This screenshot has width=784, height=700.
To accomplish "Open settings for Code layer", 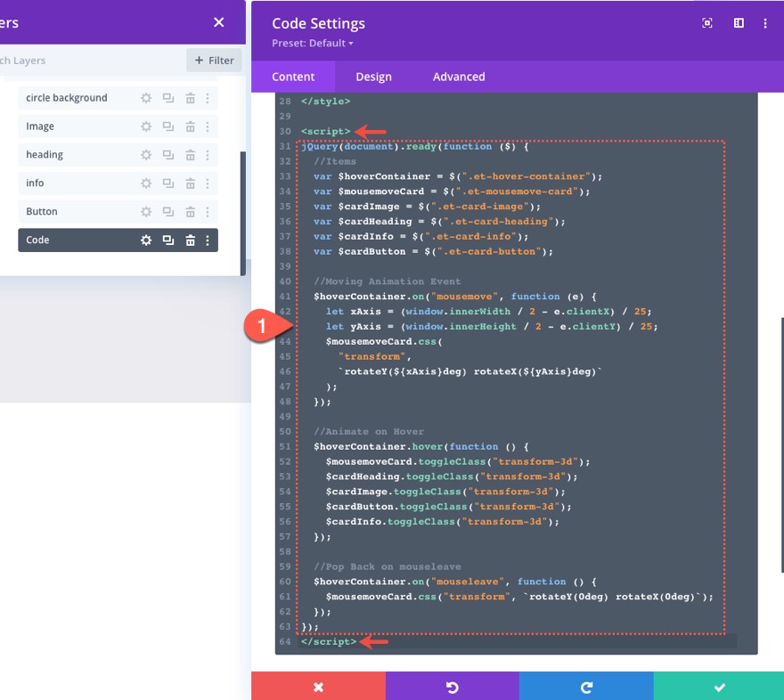I will (x=146, y=240).
